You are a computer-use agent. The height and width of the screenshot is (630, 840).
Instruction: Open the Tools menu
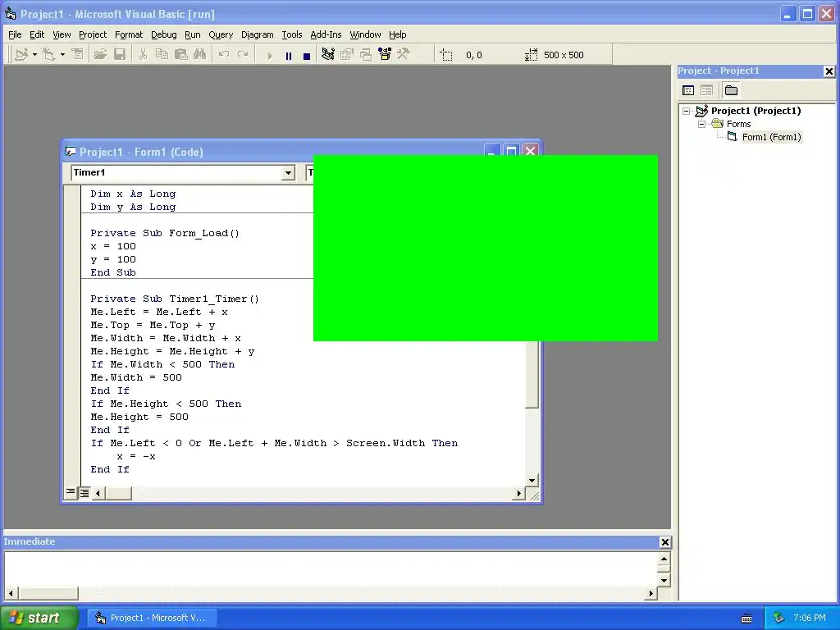pos(292,34)
